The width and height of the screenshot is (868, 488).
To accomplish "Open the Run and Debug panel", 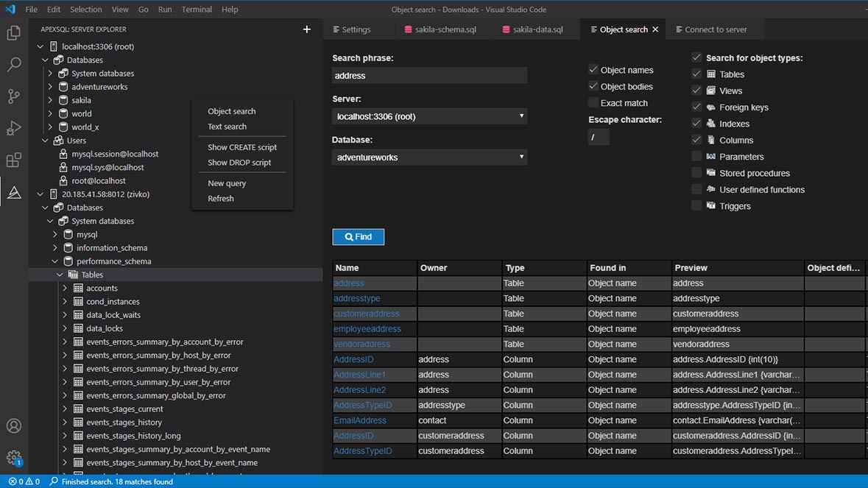I will pos(15,128).
